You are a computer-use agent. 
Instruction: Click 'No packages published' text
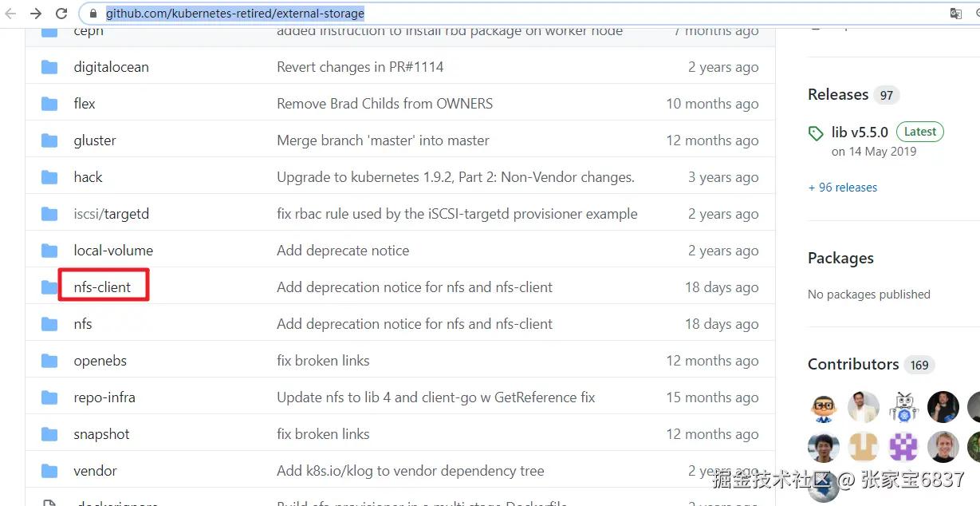pyautogui.click(x=869, y=295)
